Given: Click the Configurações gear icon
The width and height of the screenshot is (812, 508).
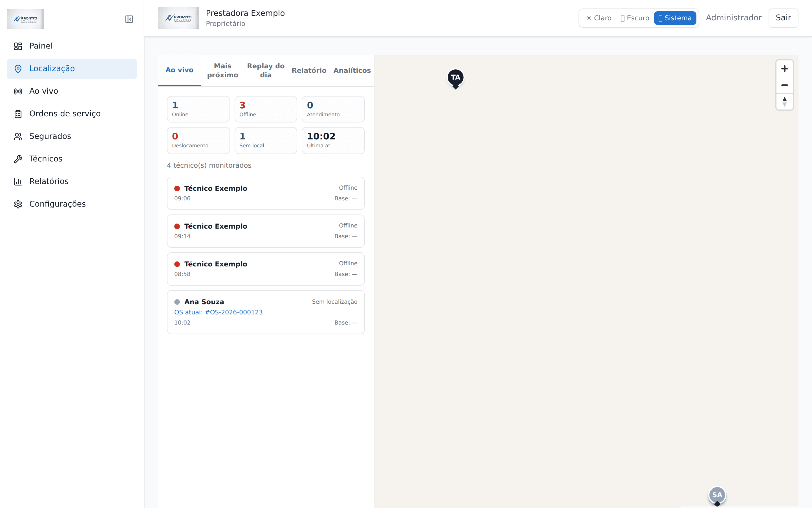Looking at the screenshot, I should coord(18,204).
